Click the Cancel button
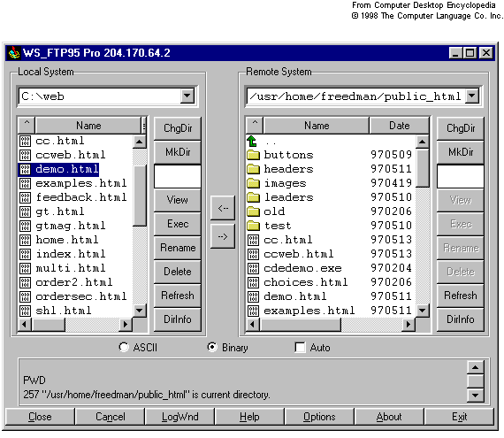Viewport: 504px width, 438px height. click(110, 417)
